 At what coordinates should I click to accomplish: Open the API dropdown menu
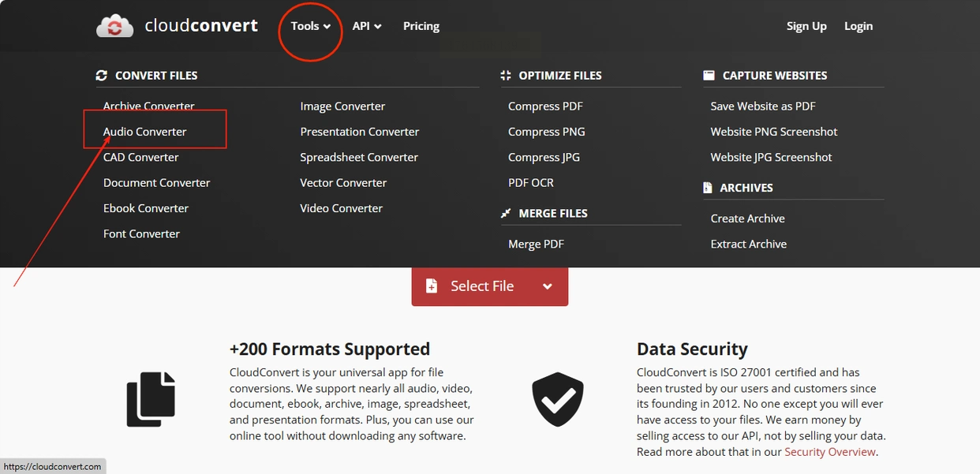pos(367,26)
